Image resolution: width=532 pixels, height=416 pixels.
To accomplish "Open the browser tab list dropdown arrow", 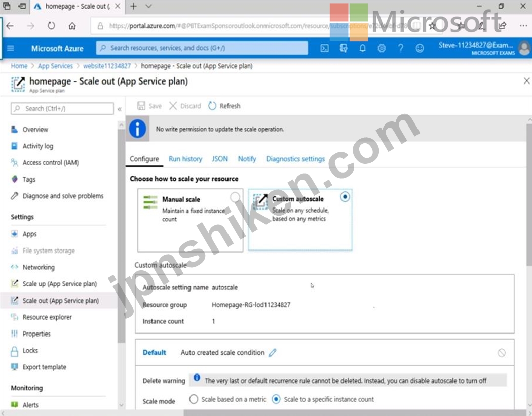I will coord(148,6).
